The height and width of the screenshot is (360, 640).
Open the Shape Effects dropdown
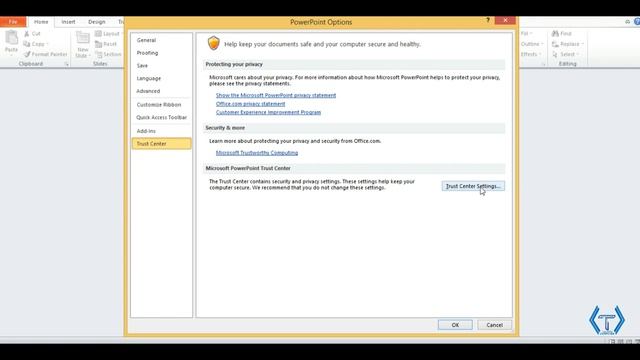pyautogui.click(x=531, y=54)
